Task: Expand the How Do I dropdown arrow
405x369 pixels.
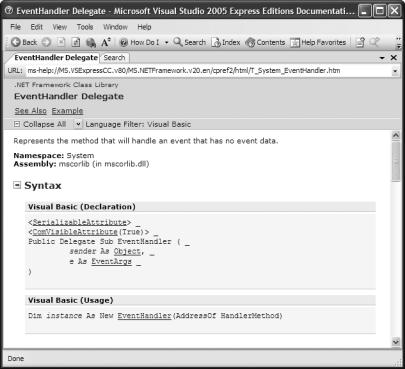Action: [166, 43]
